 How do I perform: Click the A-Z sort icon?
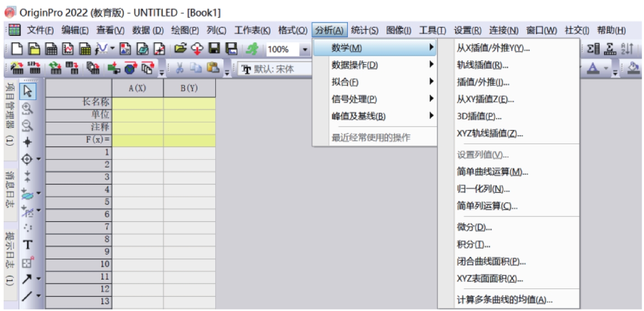pos(627,49)
